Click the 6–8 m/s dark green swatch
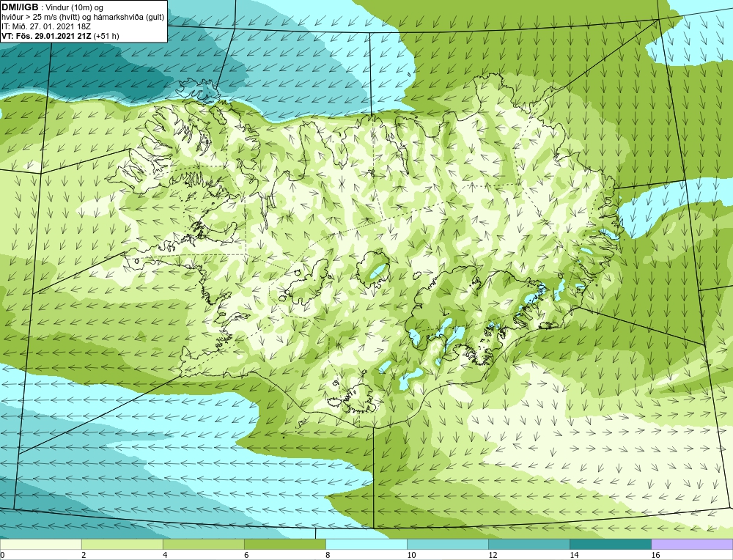 click(x=284, y=544)
